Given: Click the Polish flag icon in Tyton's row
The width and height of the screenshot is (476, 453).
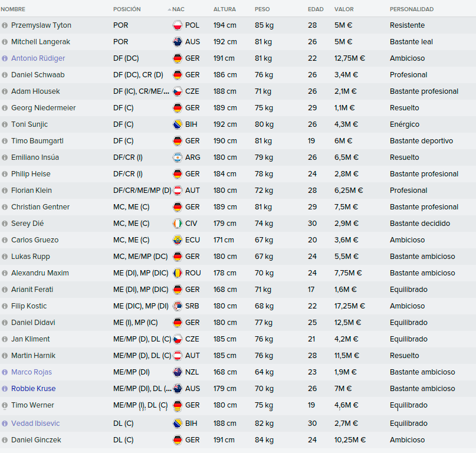Looking at the screenshot, I should tap(178, 25).
